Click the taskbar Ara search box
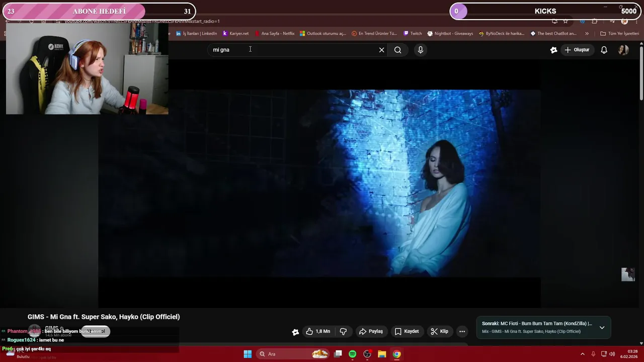The image size is (644, 362). pos(293,354)
